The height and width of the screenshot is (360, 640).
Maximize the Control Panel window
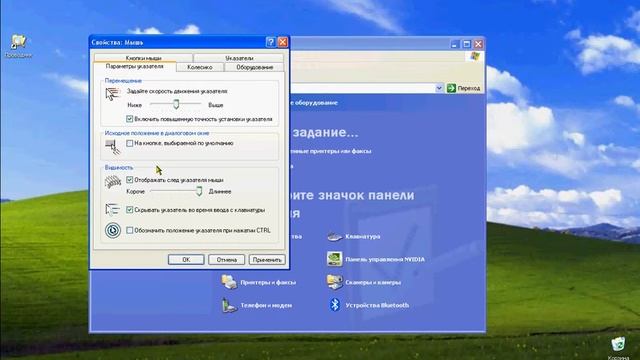click(467, 44)
